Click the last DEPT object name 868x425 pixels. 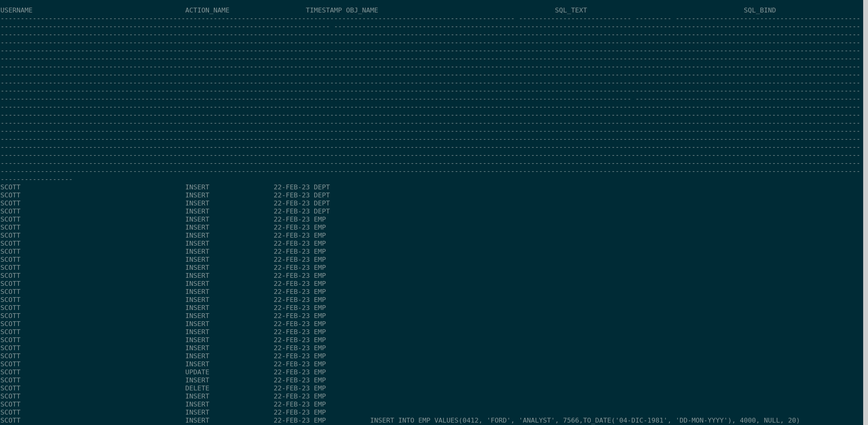pyautogui.click(x=321, y=211)
